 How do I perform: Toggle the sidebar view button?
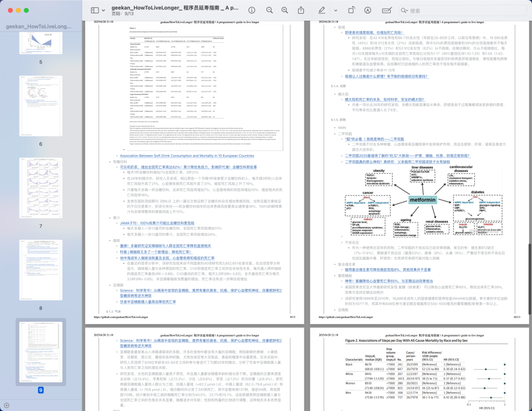pos(95,10)
